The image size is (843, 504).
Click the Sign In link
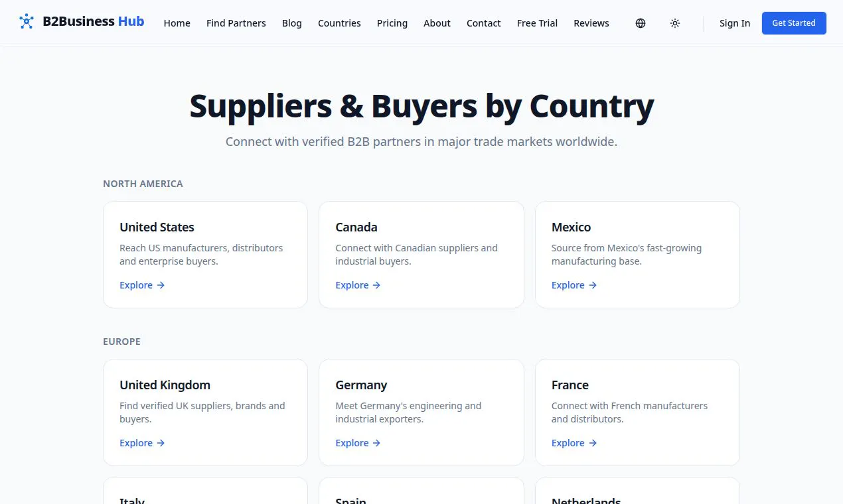coord(735,23)
